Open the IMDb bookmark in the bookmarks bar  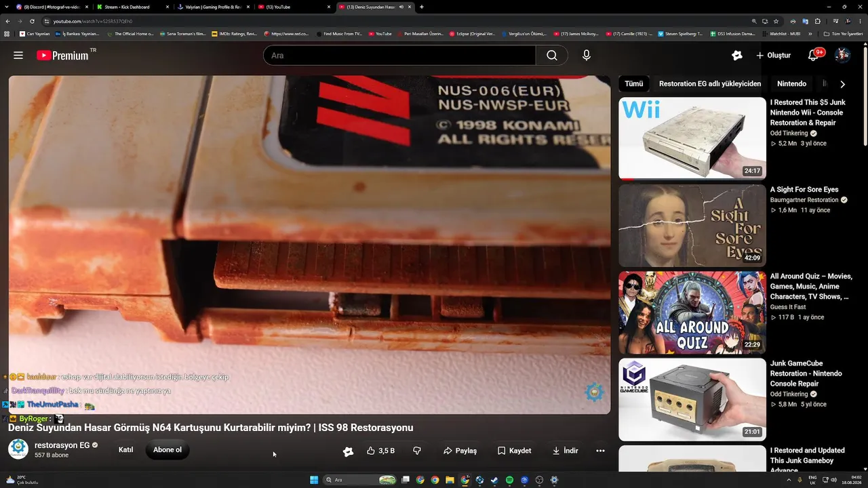pos(235,33)
